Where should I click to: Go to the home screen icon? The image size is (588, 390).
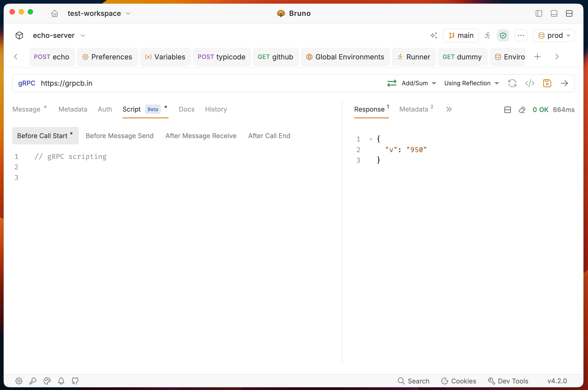click(55, 13)
